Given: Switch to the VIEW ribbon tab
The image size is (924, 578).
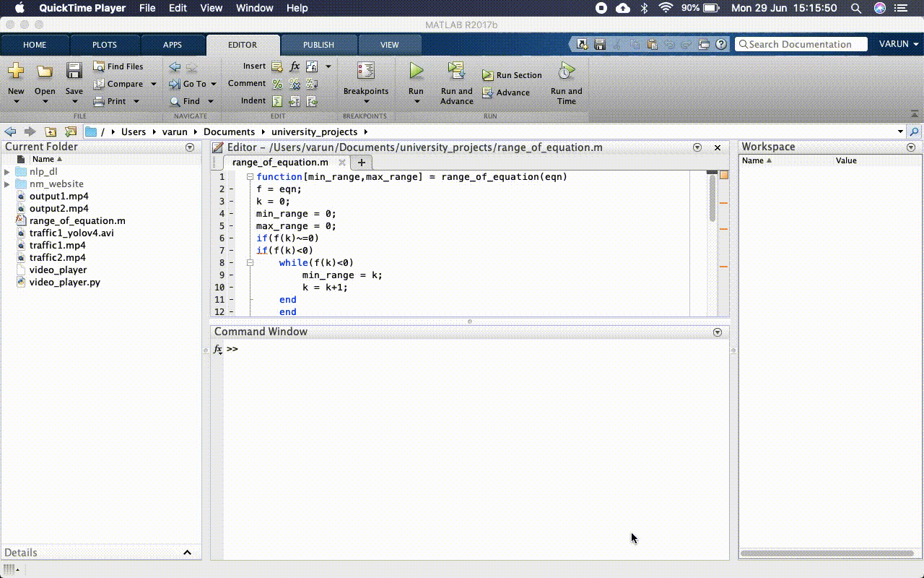Looking at the screenshot, I should point(390,45).
